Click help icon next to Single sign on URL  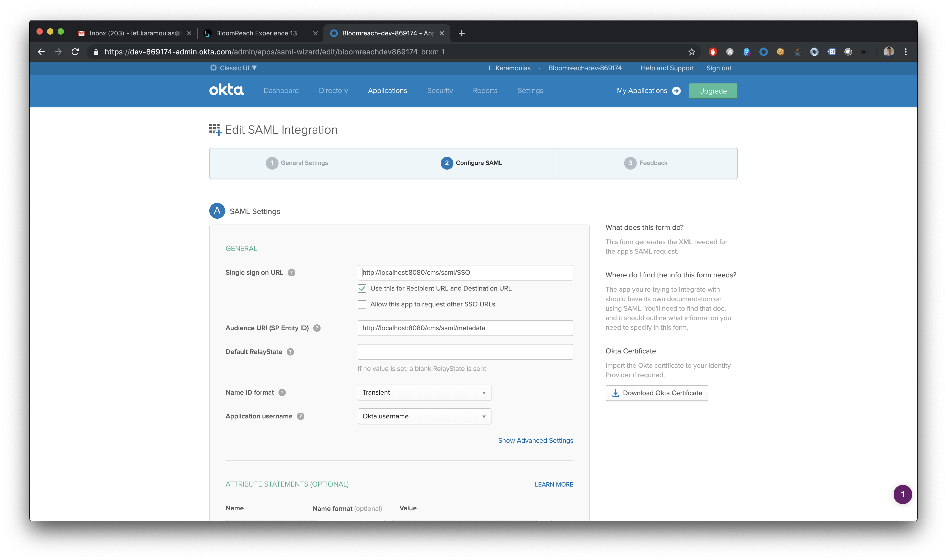click(x=291, y=272)
